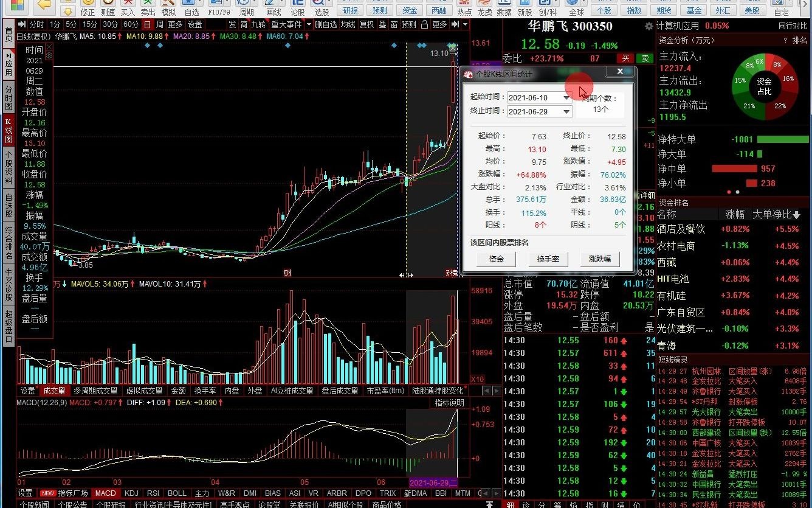Toggle 删自选 remove from watchlist

(326, 24)
